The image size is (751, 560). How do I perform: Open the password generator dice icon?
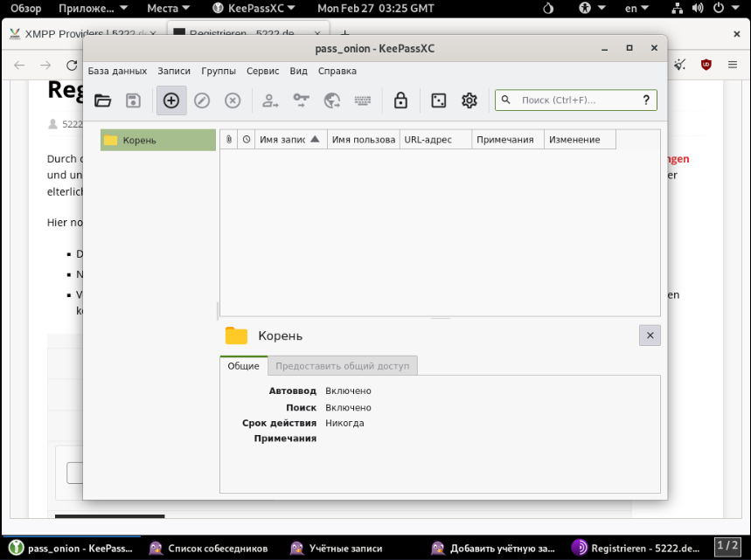tap(439, 100)
